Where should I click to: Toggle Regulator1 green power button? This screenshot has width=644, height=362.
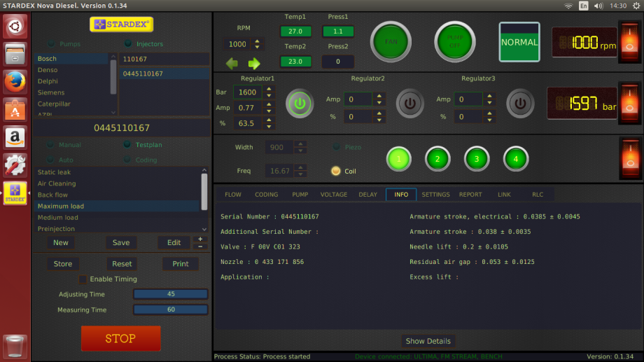(x=300, y=103)
